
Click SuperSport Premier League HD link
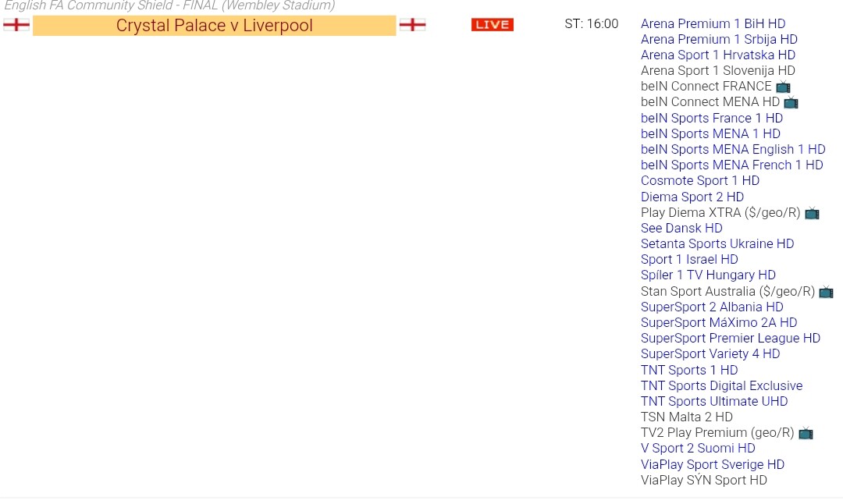point(730,338)
